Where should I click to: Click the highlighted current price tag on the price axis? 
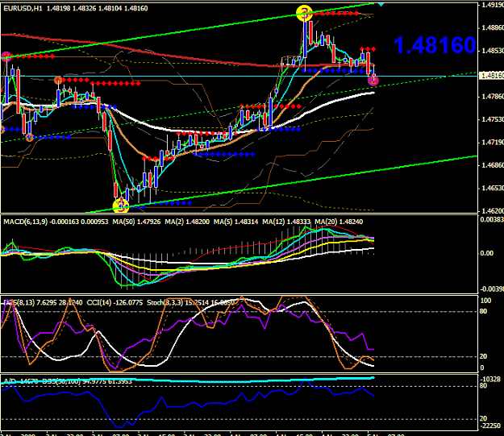(491, 76)
